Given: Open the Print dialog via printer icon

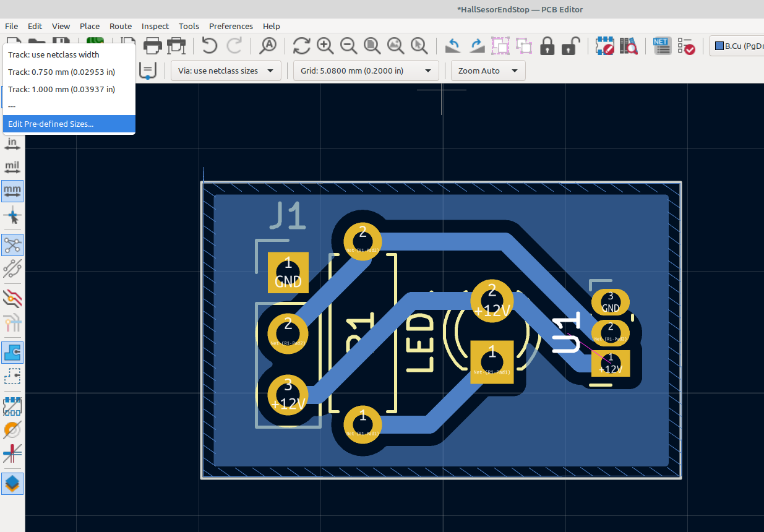Looking at the screenshot, I should [x=153, y=46].
